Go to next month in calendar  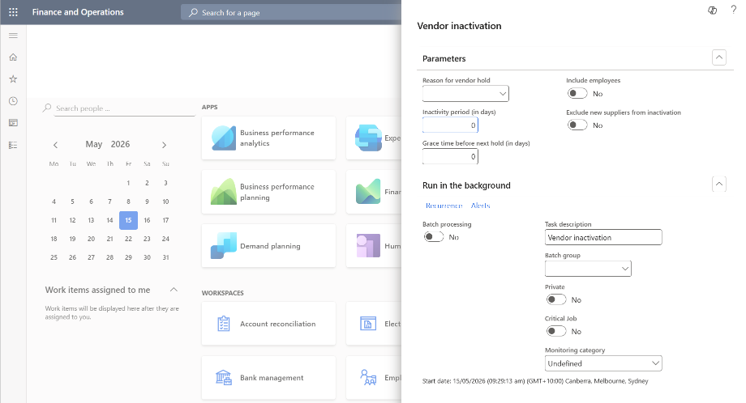[164, 145]
